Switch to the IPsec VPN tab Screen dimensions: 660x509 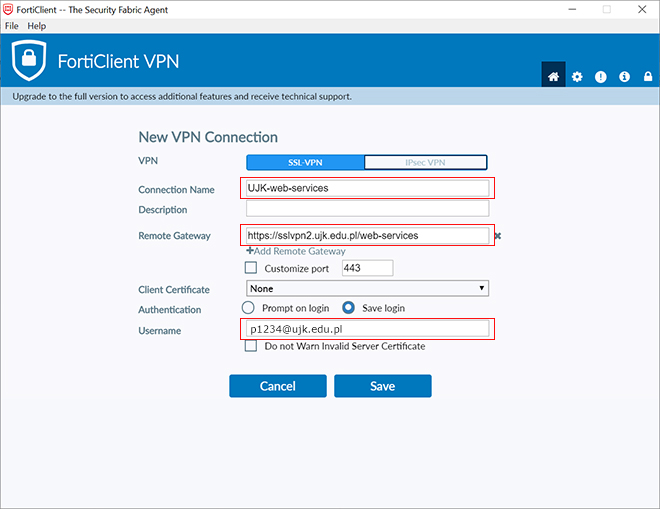click(426, 162)
